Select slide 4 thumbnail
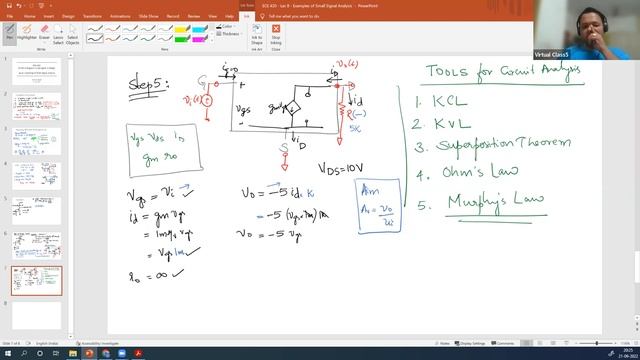 coord(37,176)
